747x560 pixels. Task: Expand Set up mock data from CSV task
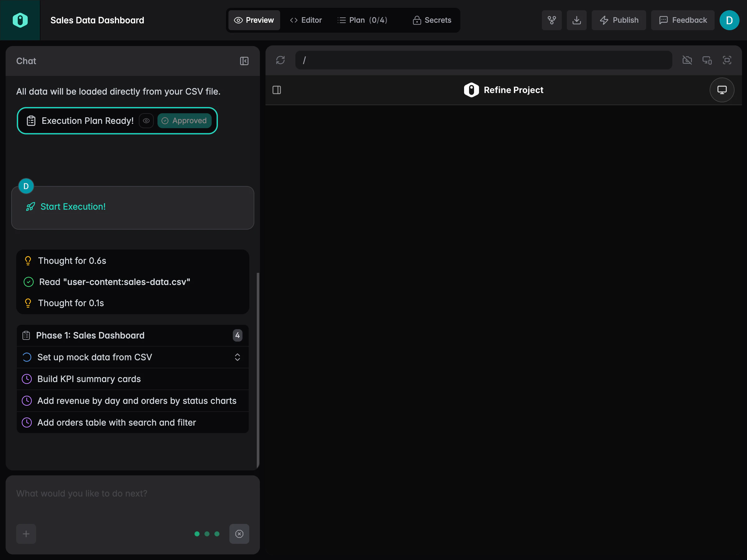[237, 357]
